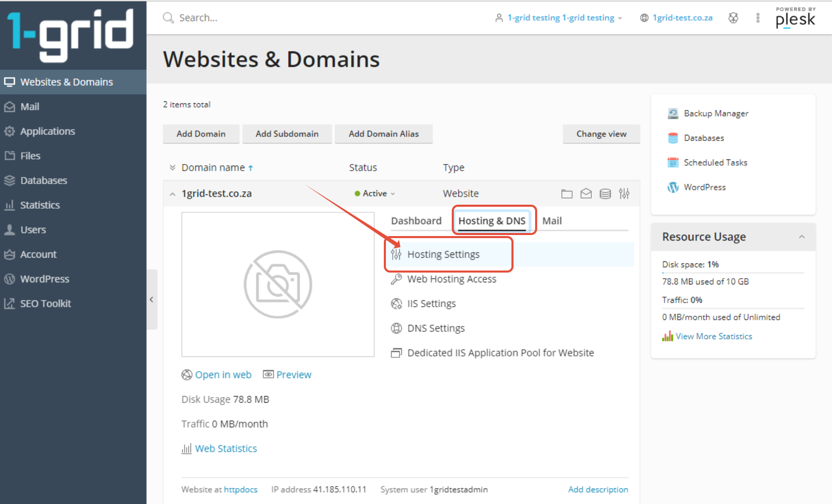This screenshot has width=832, height=504.
Task: Click the 1grid-test.co.za domain name
Action: tap(217, 194)
